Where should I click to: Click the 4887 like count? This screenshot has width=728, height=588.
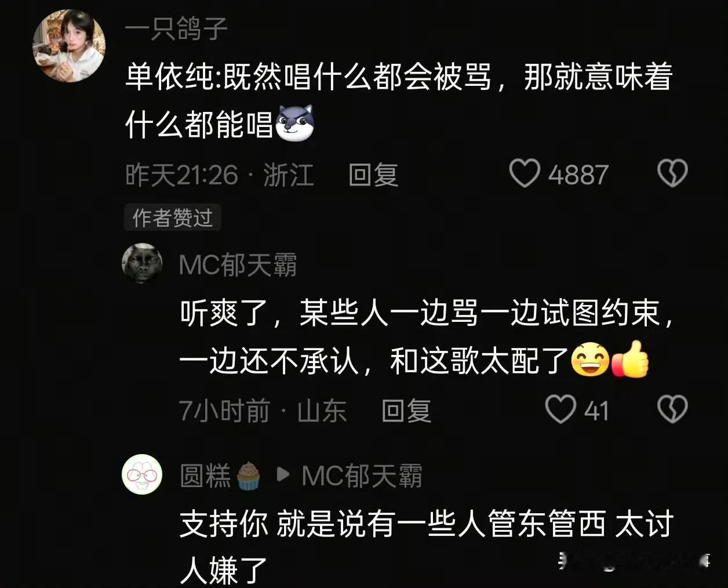coord(578,175)
